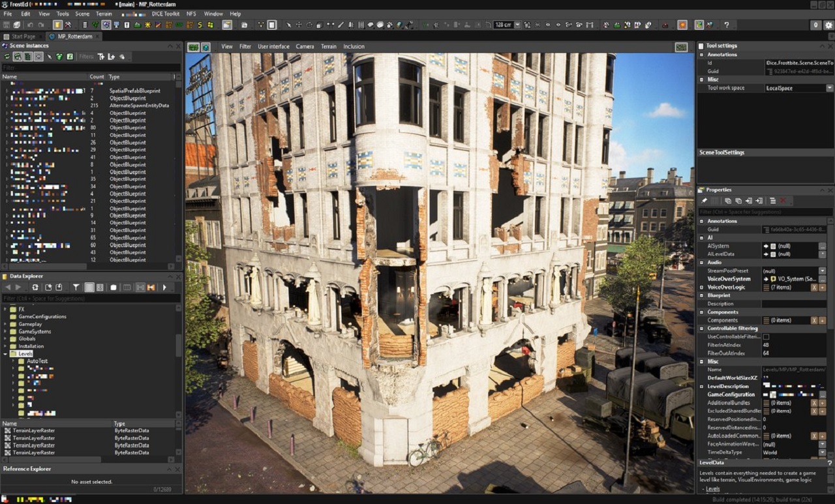Switch to the Start Page tab

pos(23,37)
